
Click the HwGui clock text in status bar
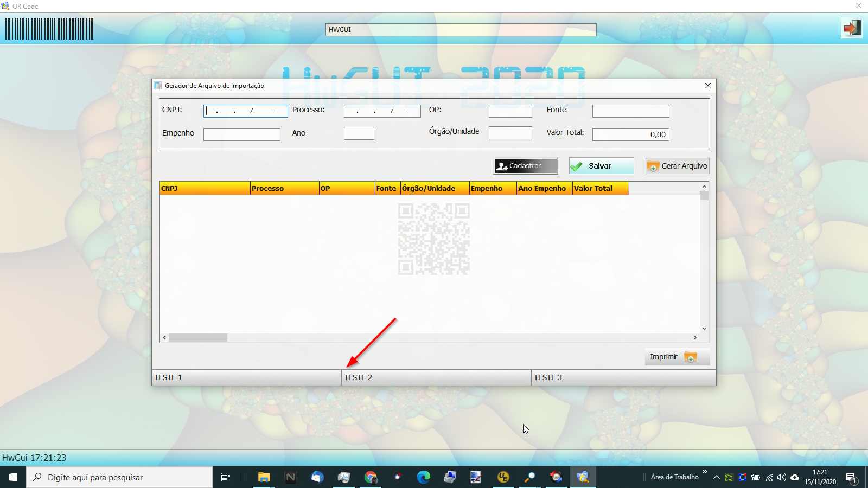click(34, 458)
